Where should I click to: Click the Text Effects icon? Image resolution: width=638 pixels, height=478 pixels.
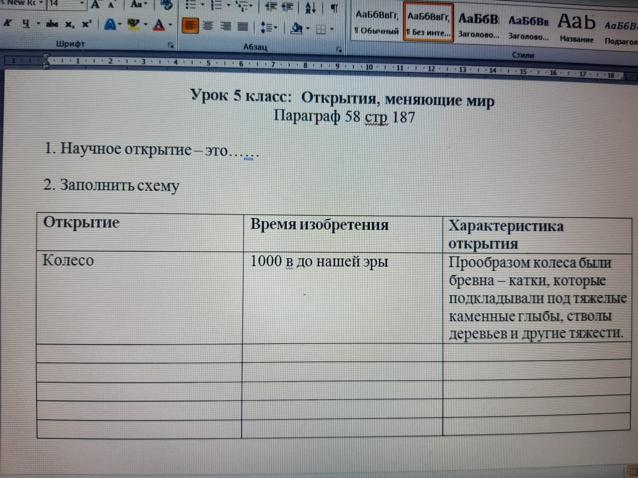[x=109, y=25]
